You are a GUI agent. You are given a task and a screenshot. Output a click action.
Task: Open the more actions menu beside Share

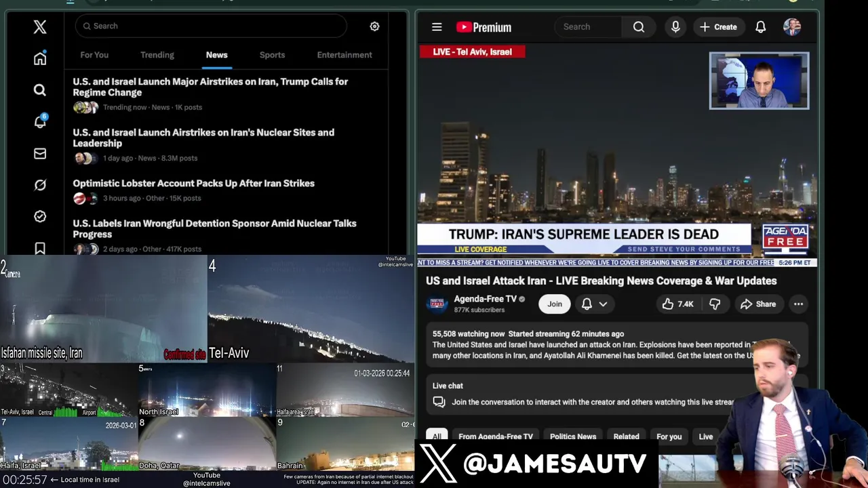tap(798, 304)
